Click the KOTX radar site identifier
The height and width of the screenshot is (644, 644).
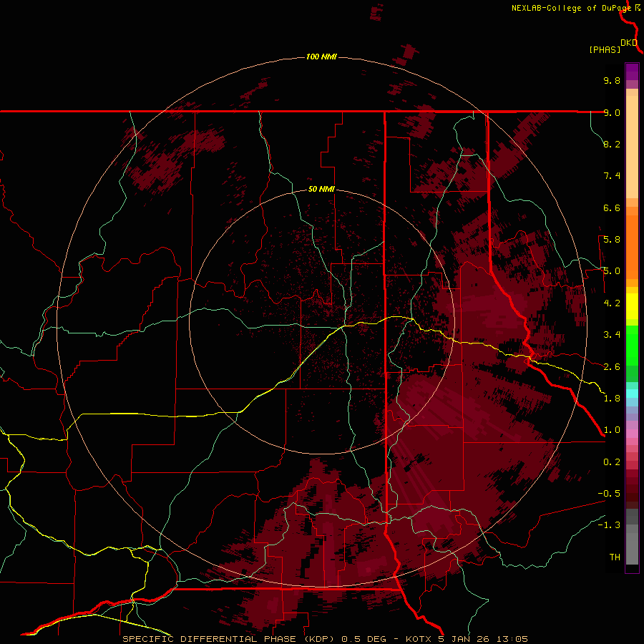click(419, 639)
